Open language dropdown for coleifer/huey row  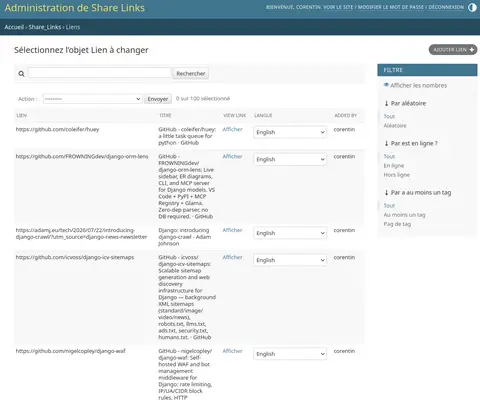[x=290, y=132]
